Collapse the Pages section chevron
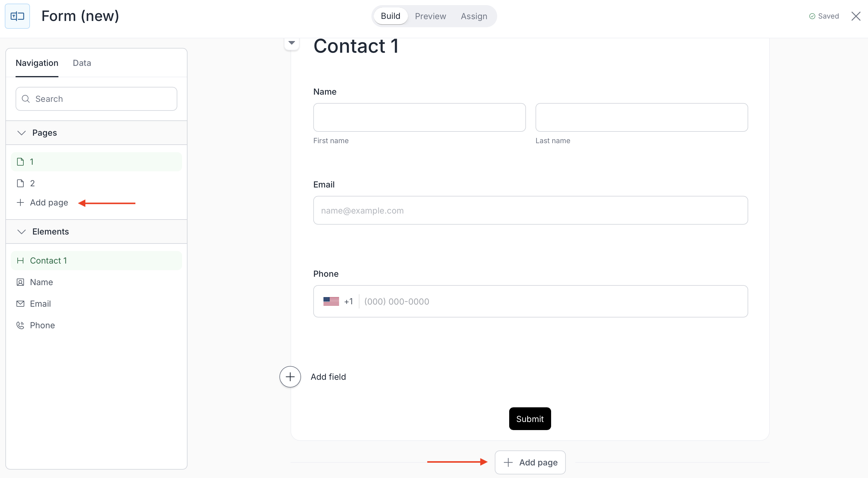This screenshot has height=478, width=868. pyautogui.click(x=22, y=133)
